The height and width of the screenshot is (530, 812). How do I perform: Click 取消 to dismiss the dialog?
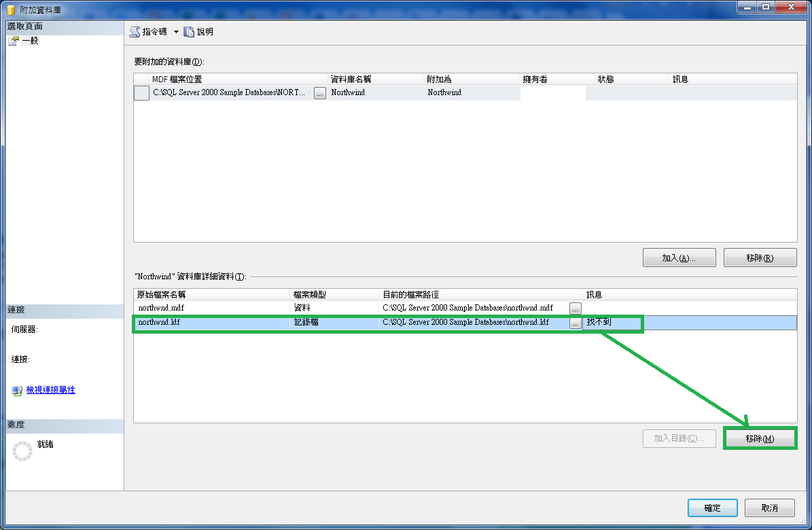tap(769, 508)
